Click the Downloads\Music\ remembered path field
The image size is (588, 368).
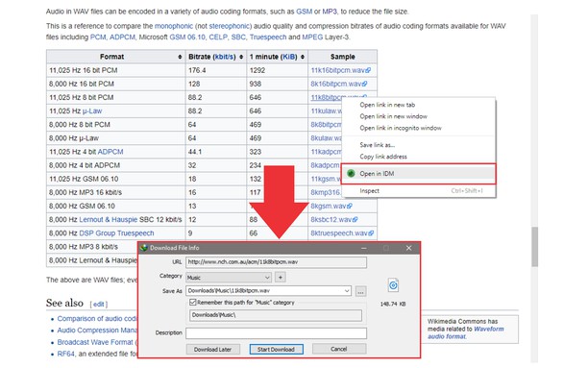pos(276,315)
